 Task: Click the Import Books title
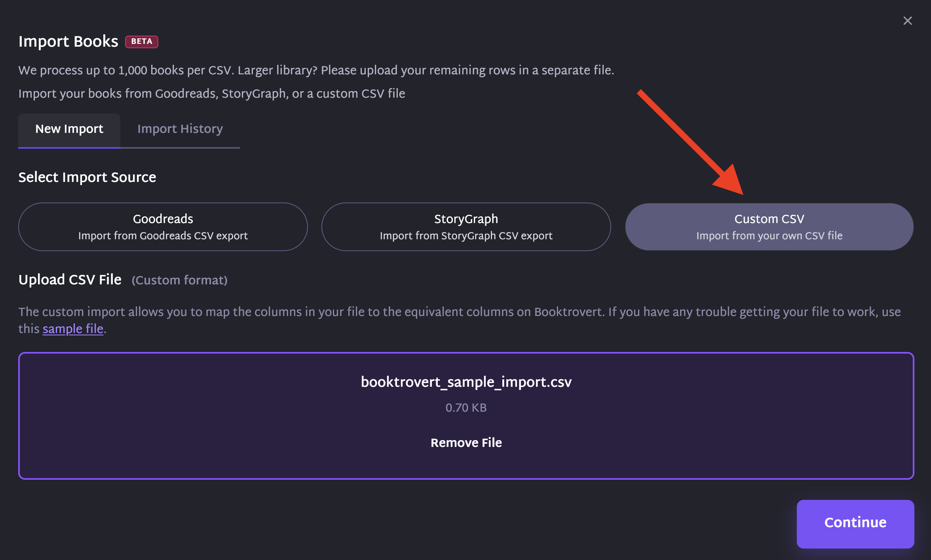tap(68, 42)
